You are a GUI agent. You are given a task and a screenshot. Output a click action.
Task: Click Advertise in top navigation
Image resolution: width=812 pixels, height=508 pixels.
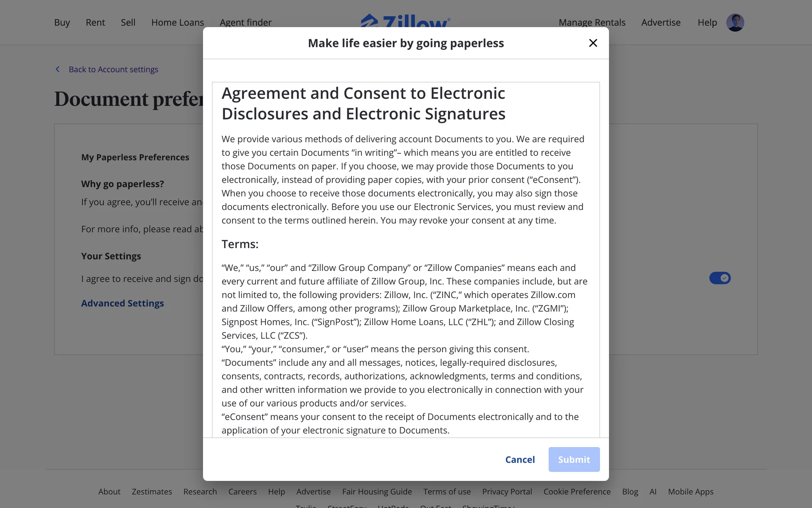click(x=661, y=22)
